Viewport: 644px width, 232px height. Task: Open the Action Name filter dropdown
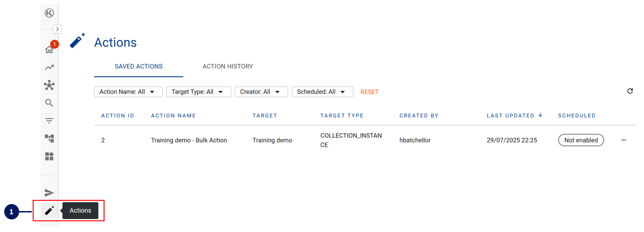(128, 92)
